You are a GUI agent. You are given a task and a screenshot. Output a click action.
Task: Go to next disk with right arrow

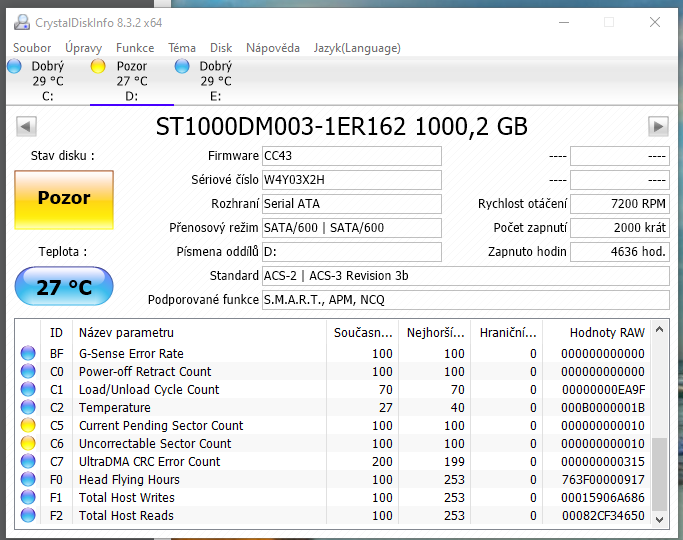point(657,127)
